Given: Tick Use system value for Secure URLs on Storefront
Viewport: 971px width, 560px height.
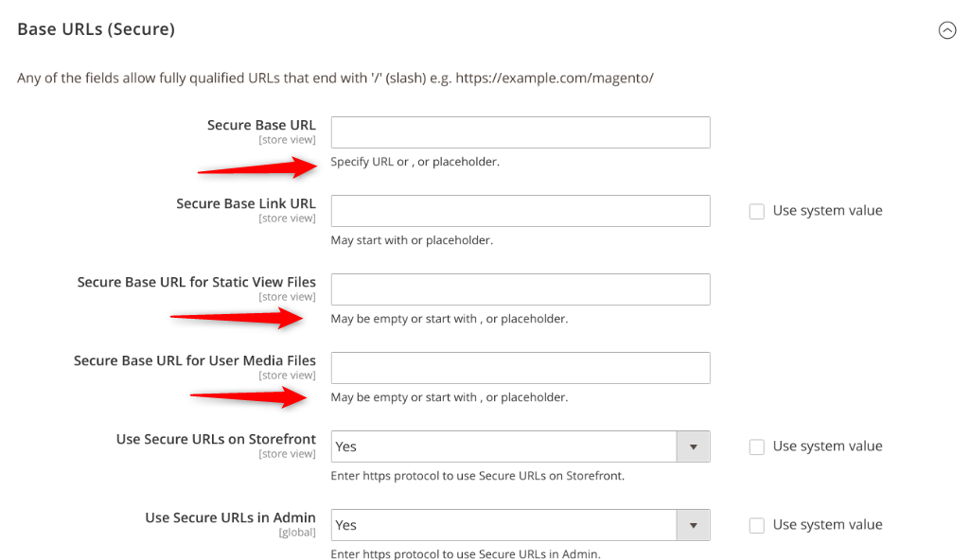Looking at the screenshot, I should point(757,446).
